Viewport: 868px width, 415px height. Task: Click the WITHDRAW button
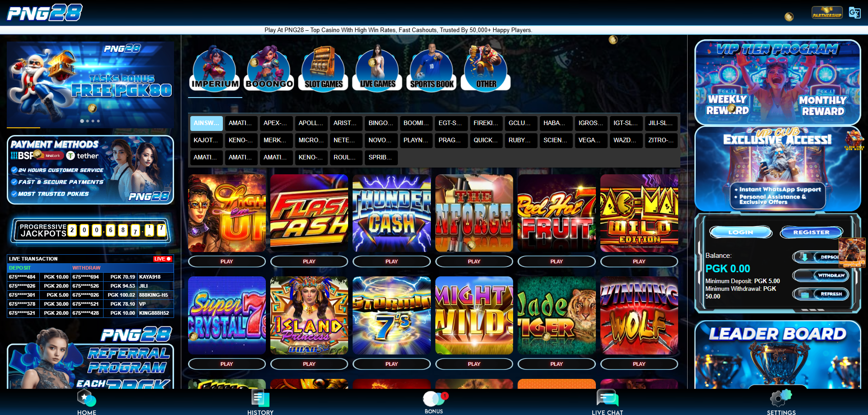(x=821, y=275)
